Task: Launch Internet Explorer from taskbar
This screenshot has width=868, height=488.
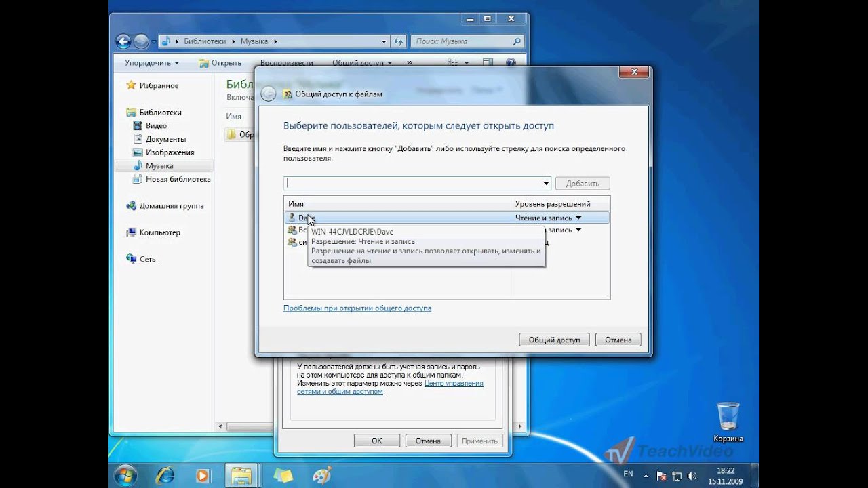Action: [x=165, y=475]
